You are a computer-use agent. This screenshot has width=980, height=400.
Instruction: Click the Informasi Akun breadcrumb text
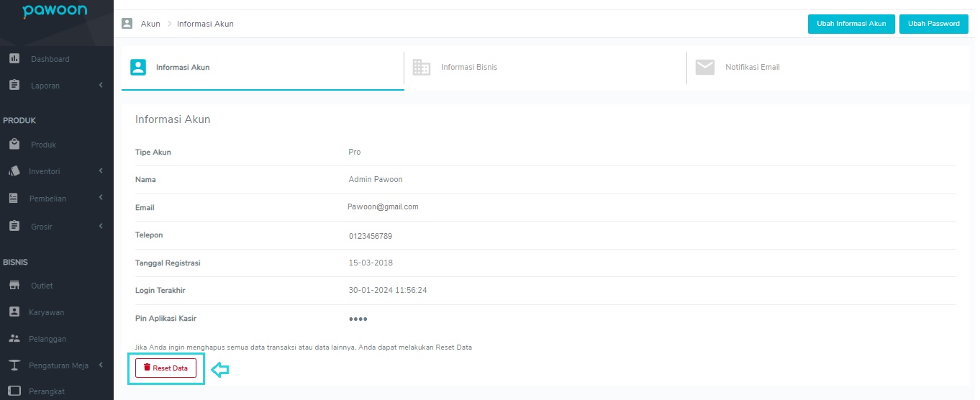pyautogui.click(x=205, y=24)
